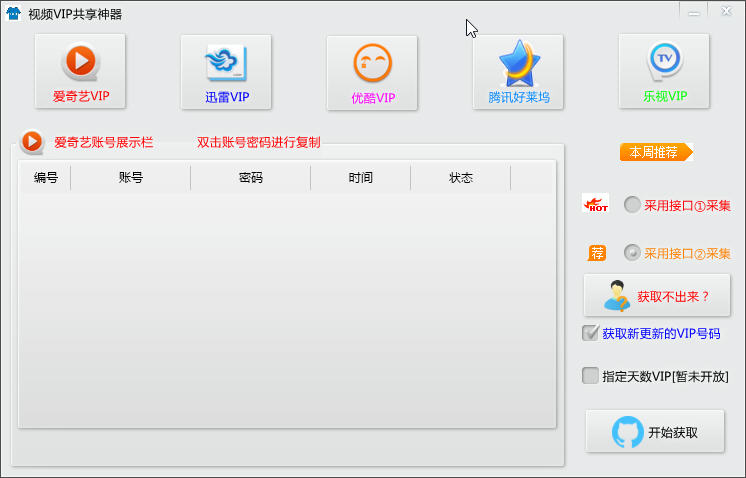Sort by the 时间 column header
746x478 pixels.
tap(360, 178)
